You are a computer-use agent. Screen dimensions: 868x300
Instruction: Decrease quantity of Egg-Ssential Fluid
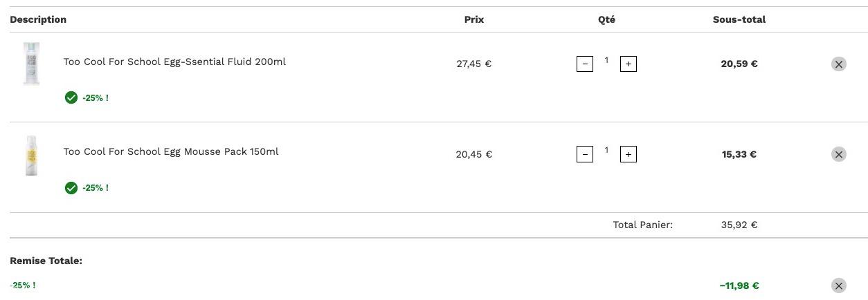pos(585,64)
